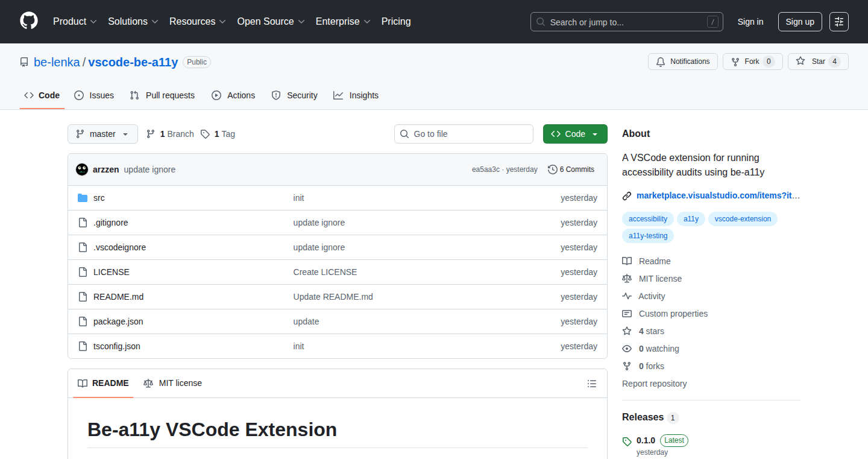Open the vscode-be-a11y repository link
Image resolution: width=868 pixels, height=459 pixels.
point(133,62)
